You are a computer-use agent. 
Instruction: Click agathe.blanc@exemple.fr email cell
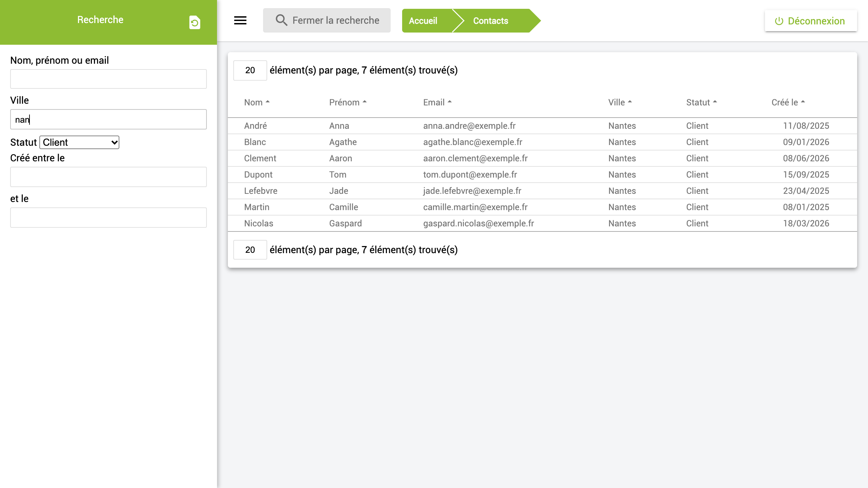pos(473,142)
